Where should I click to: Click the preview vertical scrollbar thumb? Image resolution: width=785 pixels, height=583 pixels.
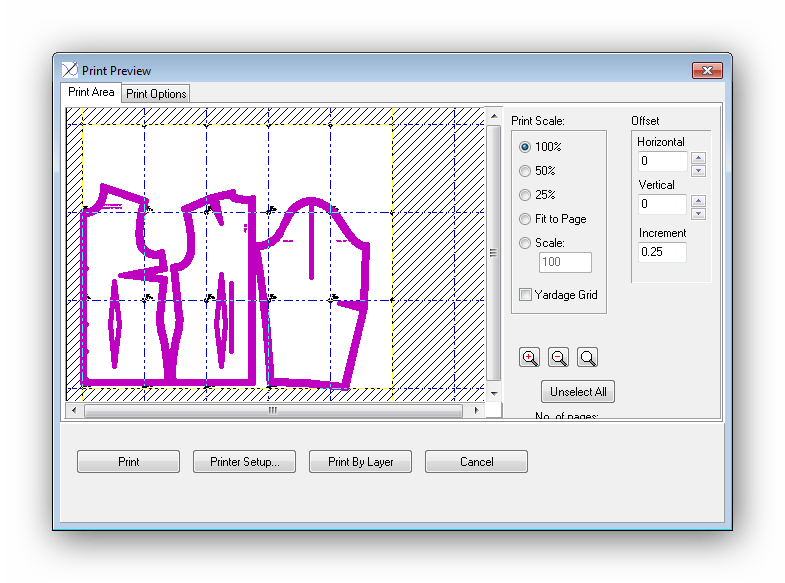tap(494, 253)
